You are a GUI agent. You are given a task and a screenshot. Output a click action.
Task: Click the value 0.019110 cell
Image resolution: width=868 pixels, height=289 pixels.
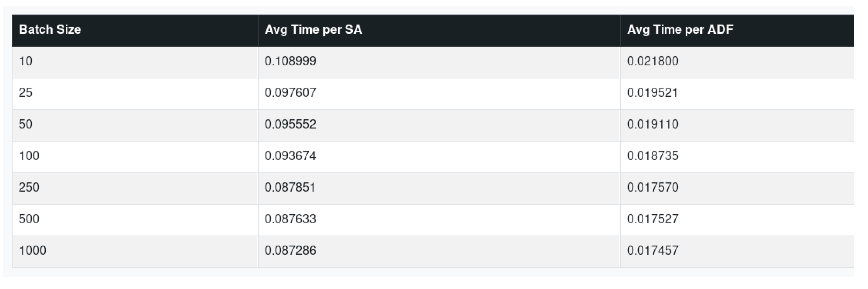pyautogui.click(x=653, y=124)
